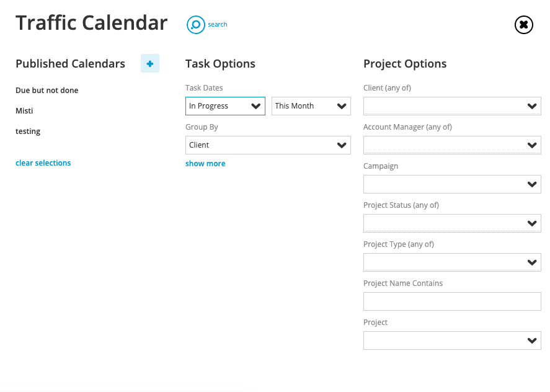
Task: Select the Misti published calendar
Action: tap(24, 111)
